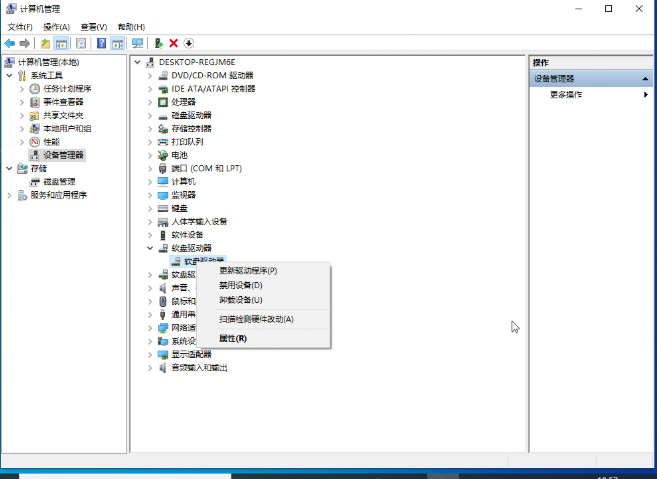Collapse the expanded 软盘驱动器 category
Viewport: 657px width, 479px height.
point(150,248)
